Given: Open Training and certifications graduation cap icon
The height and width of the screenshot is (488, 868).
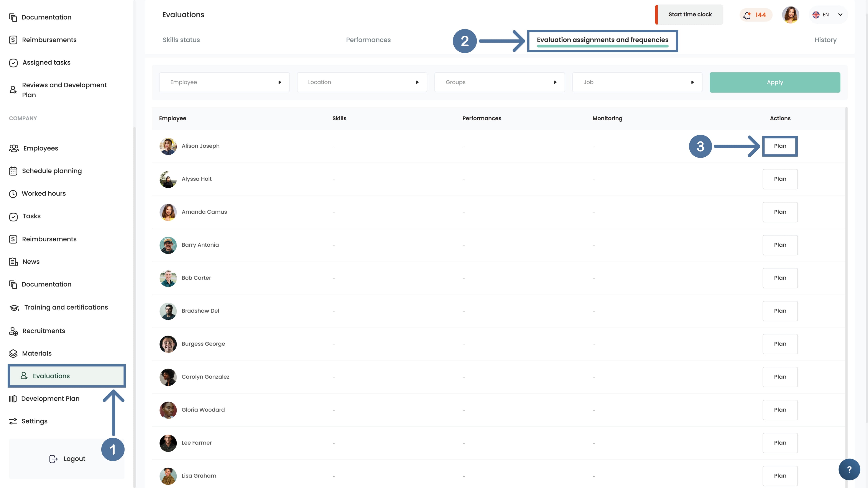Looking at the screenshot, I should click(x=14, y=308).
